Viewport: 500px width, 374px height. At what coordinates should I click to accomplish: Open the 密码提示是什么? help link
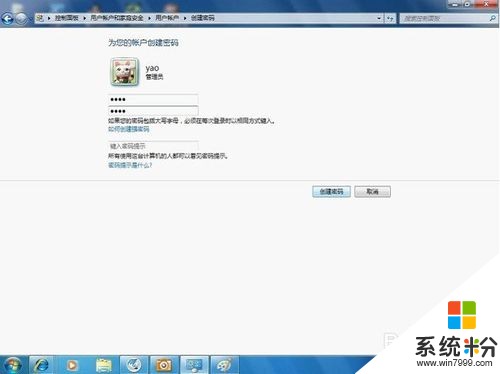130,165
